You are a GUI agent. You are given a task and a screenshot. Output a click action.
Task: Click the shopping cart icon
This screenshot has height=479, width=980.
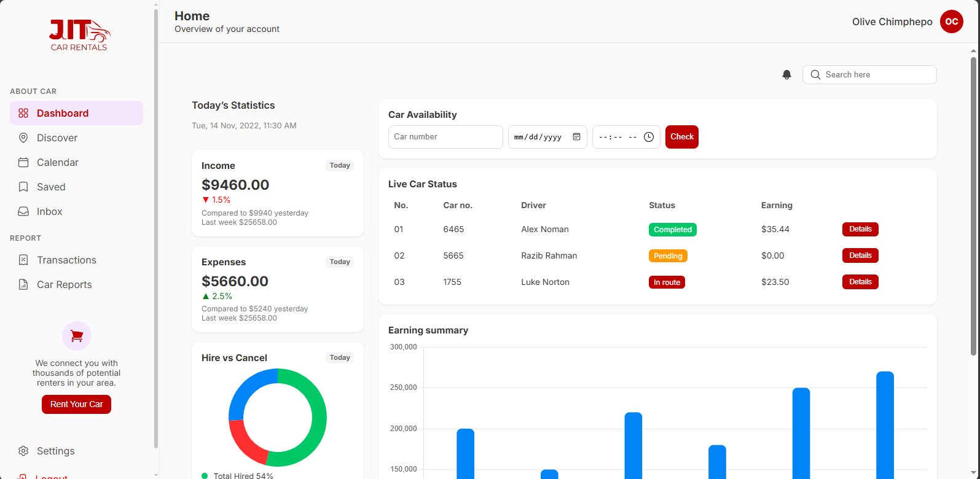[x=77, y=336]
